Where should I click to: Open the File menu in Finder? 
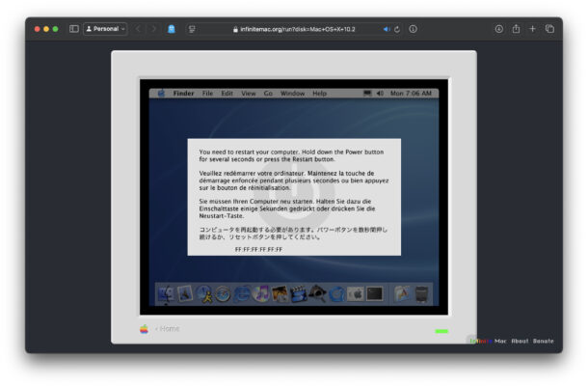coord(207,94)
